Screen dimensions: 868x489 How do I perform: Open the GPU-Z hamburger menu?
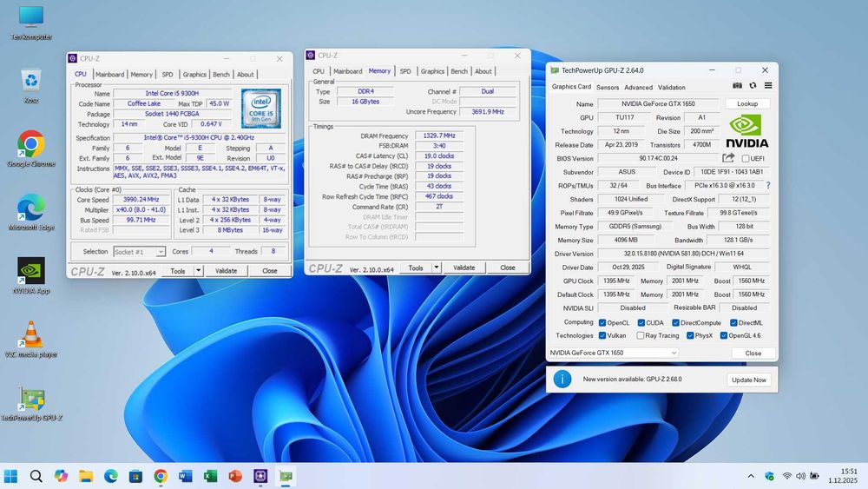tap(768, 86)
